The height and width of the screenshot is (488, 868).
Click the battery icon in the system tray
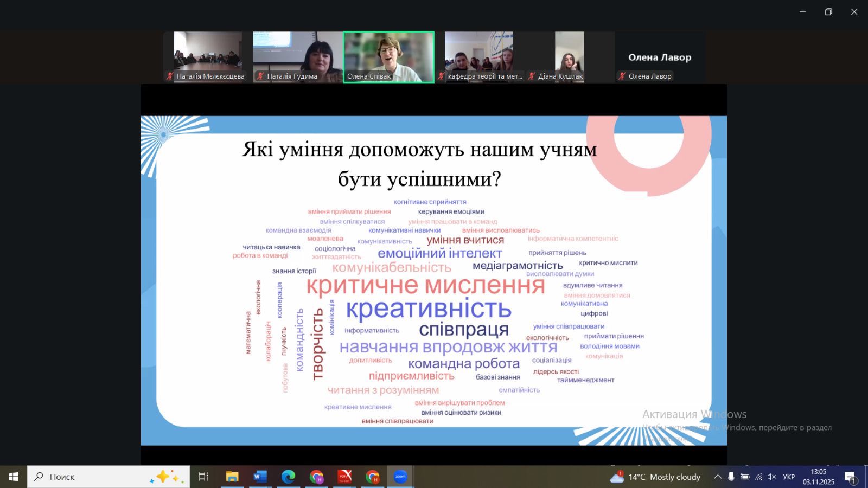(x=745, y=477)
